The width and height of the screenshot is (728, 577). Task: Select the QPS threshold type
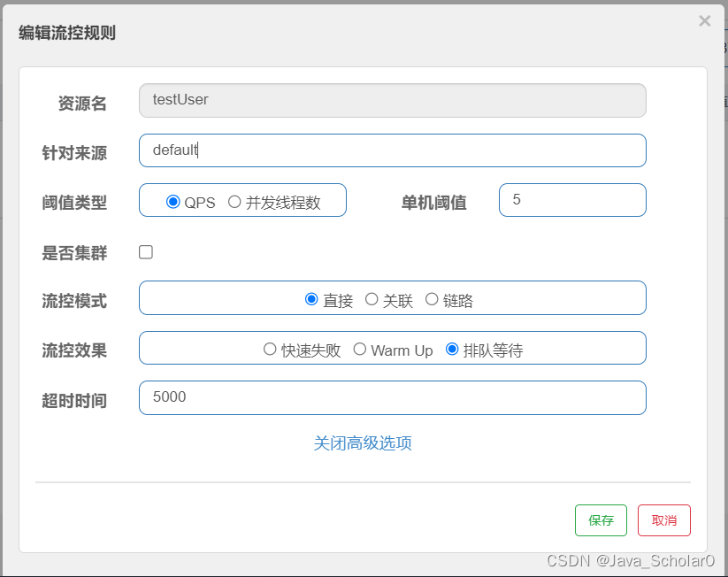point(172,202)
